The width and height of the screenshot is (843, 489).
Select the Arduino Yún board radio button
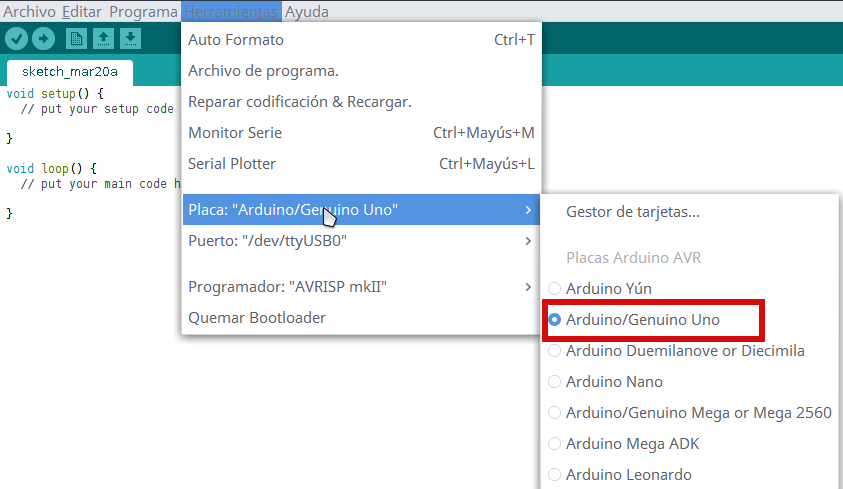click(555, 288)
